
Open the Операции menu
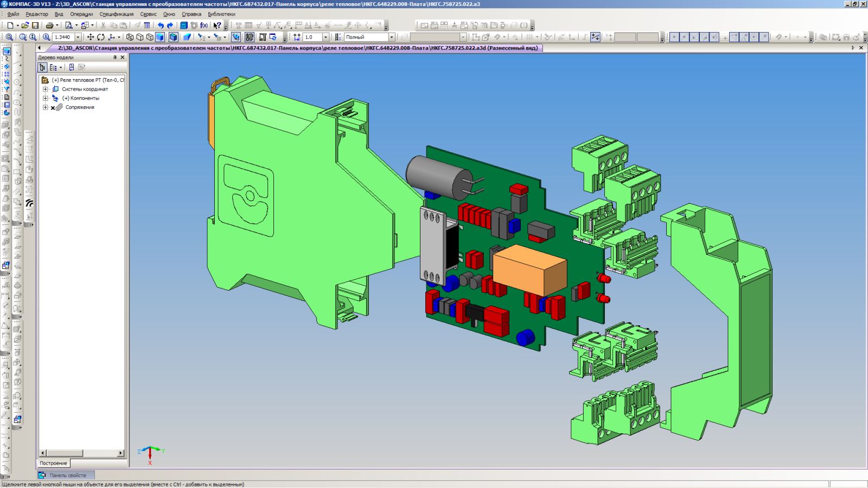tap(81, 14)
